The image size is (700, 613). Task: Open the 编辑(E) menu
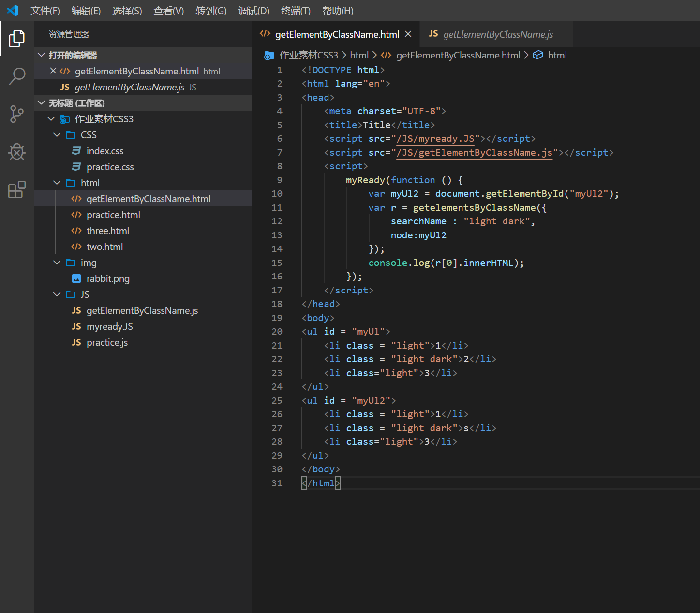coord(86,11)
